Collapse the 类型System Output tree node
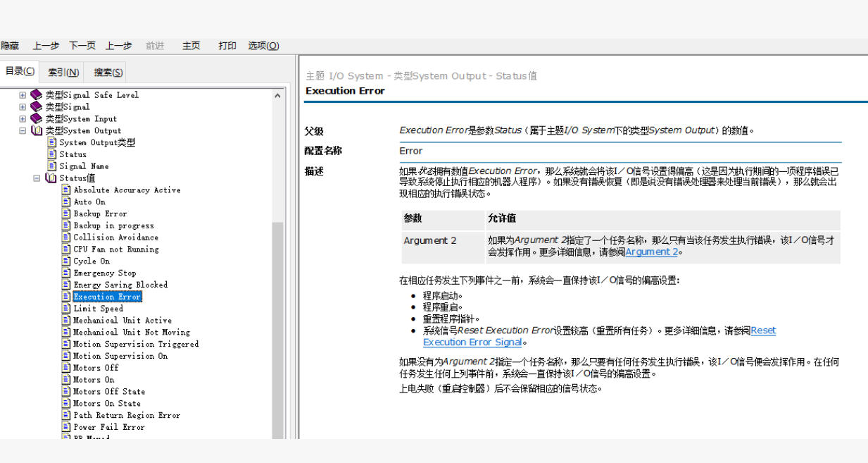Viewport: 868px width, 463px height. click(x=23, y=130)
